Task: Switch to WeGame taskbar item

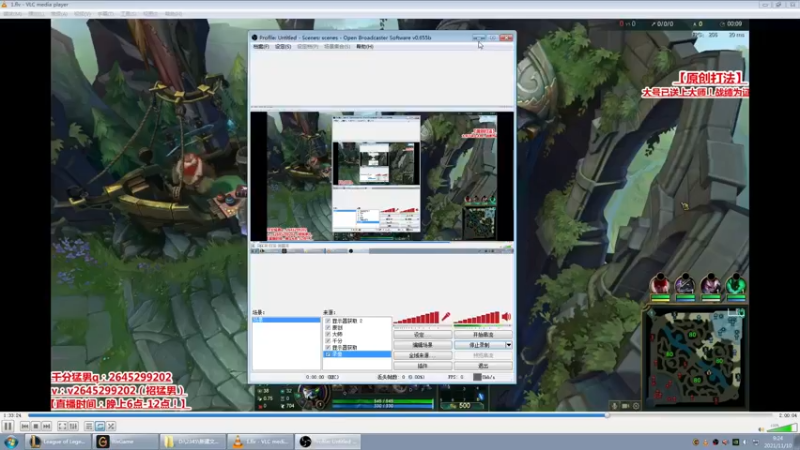Action: pos(127,442)
